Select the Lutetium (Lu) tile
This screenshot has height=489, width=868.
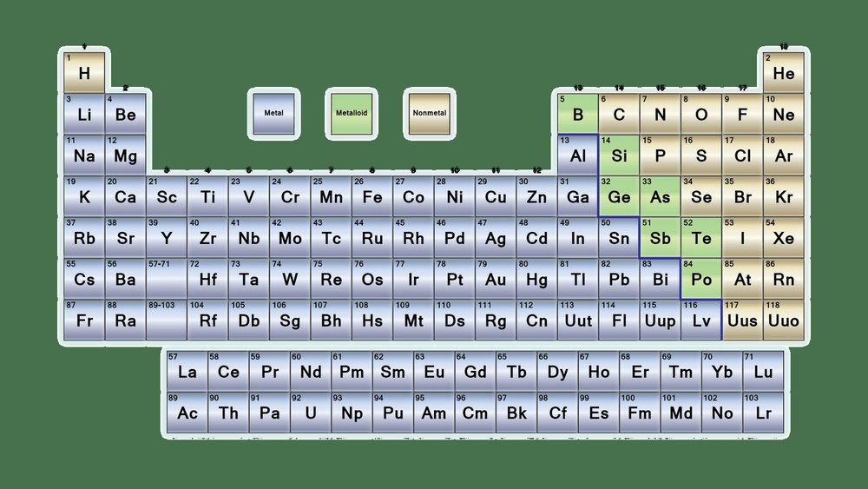tap(763, 371)
